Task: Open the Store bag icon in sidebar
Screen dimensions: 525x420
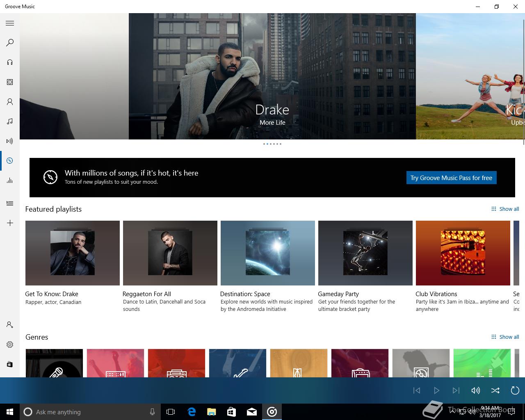Action: pos(10,364)
